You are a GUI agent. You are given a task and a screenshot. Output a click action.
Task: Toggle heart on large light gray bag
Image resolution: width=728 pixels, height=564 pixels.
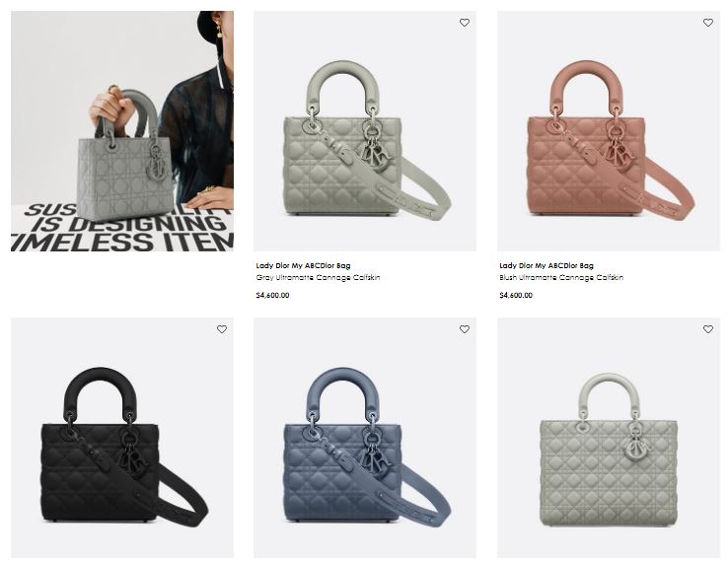[x=707, y=329]
